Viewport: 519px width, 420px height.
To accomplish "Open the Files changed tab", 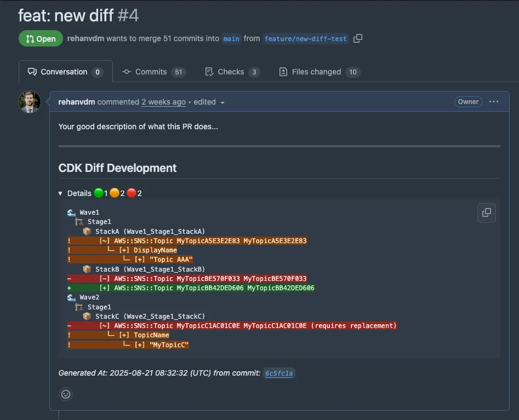I will (320, 72).
